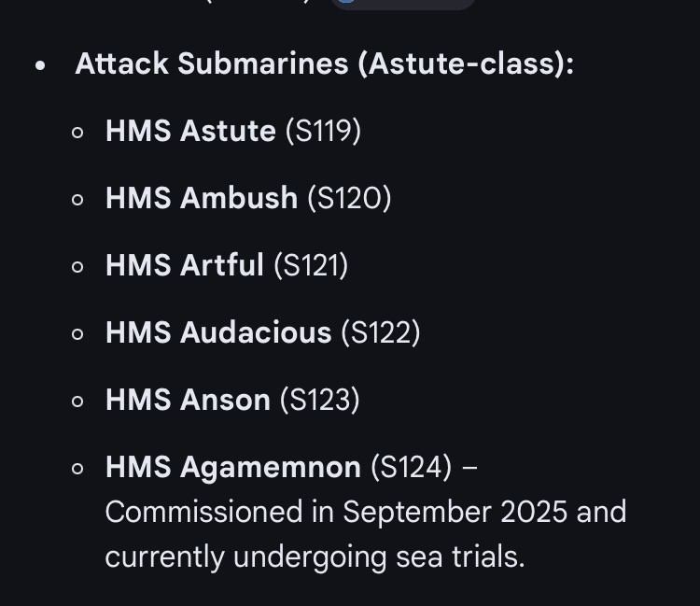
Task: Click the pennant number S124
Action: coord(411,467)
